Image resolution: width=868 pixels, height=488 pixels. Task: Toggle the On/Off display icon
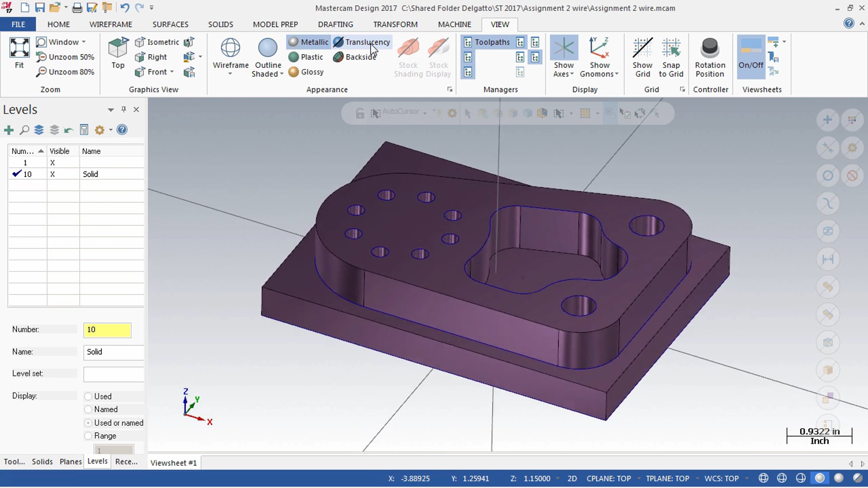(750, 56)
